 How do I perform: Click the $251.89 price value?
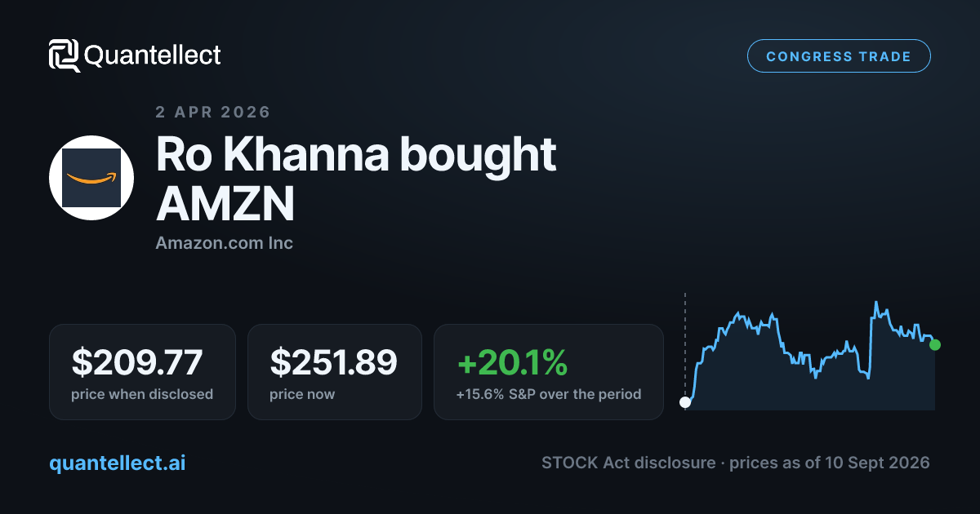pos(334,362)
